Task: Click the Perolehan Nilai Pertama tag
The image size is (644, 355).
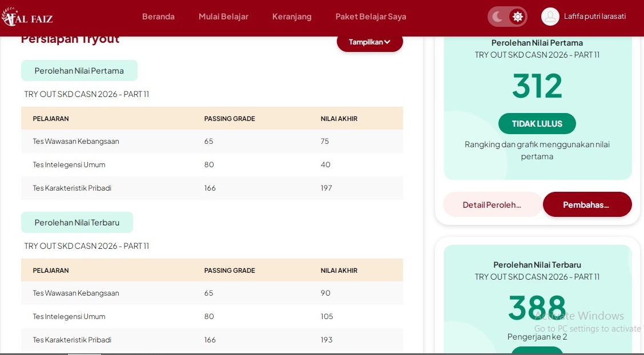Action: [x=79, y=71]
